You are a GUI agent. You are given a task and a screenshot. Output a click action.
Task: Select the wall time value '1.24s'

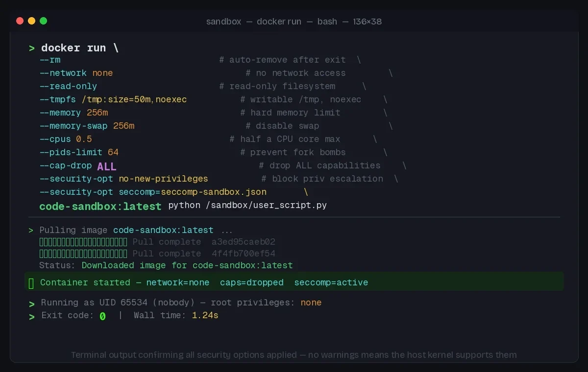click(x=205, y=315)
